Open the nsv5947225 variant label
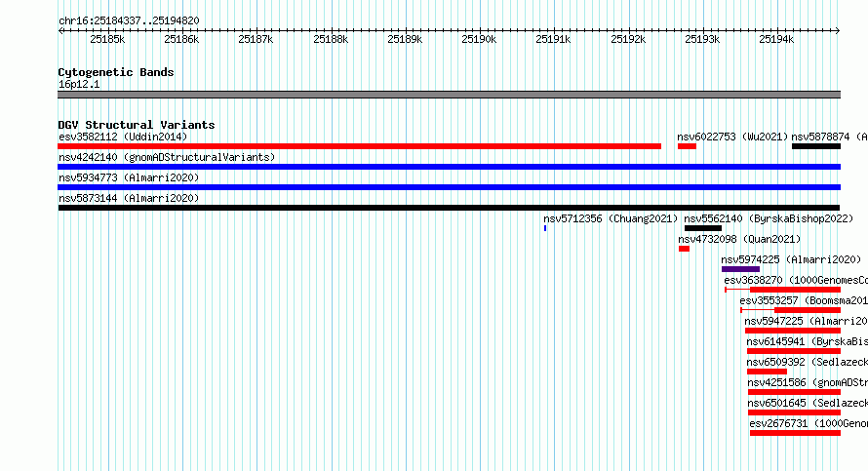This screenshot has width=868, height=471. (806, 321)
